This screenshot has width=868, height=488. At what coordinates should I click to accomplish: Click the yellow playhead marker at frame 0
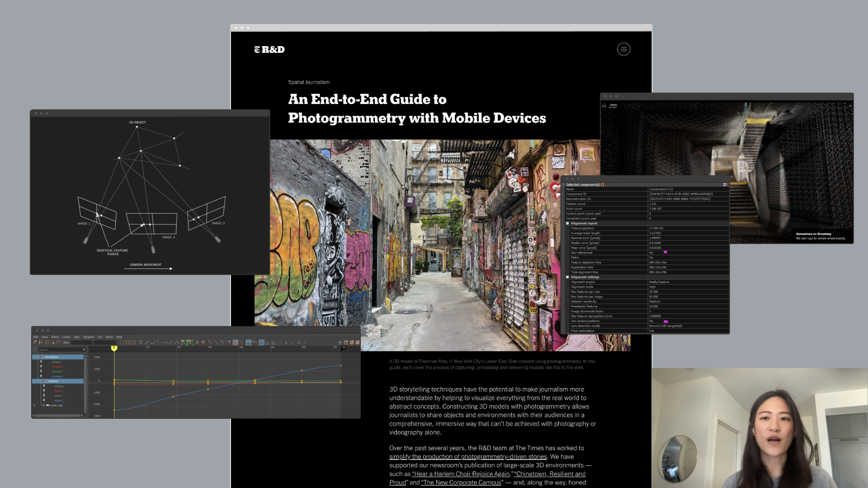[x=114, y=348]
